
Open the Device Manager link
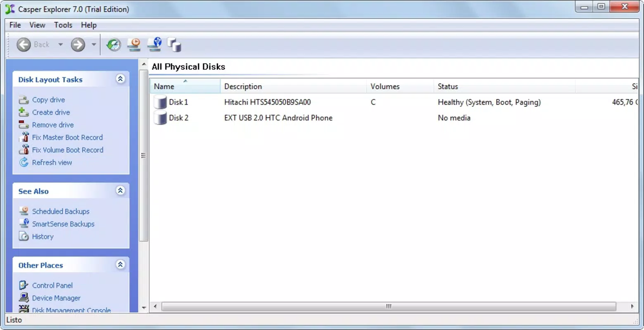(x=56, y=298)
